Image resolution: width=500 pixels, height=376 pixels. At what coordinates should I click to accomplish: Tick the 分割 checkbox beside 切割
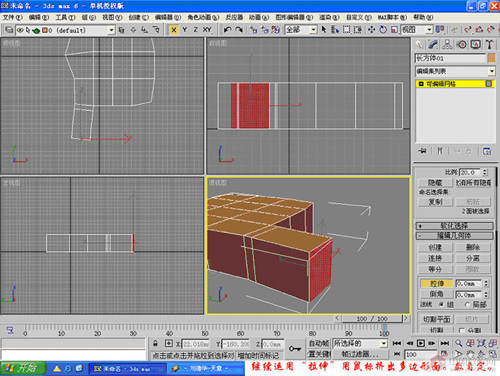point(462,330)
